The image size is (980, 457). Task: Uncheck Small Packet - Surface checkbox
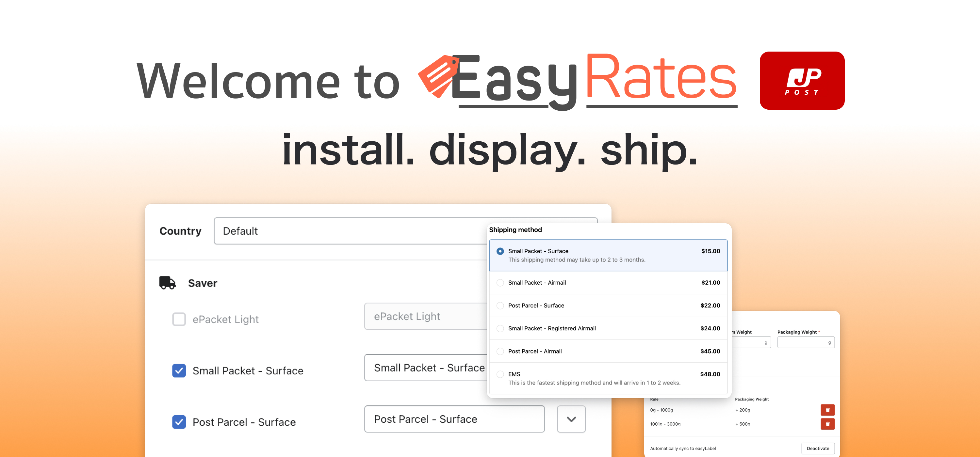click(179, 370)
